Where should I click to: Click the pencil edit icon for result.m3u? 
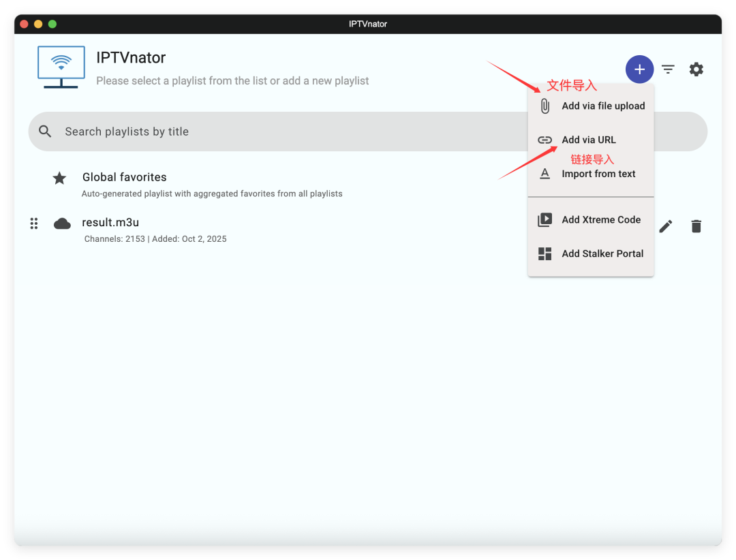coord(666,226)
